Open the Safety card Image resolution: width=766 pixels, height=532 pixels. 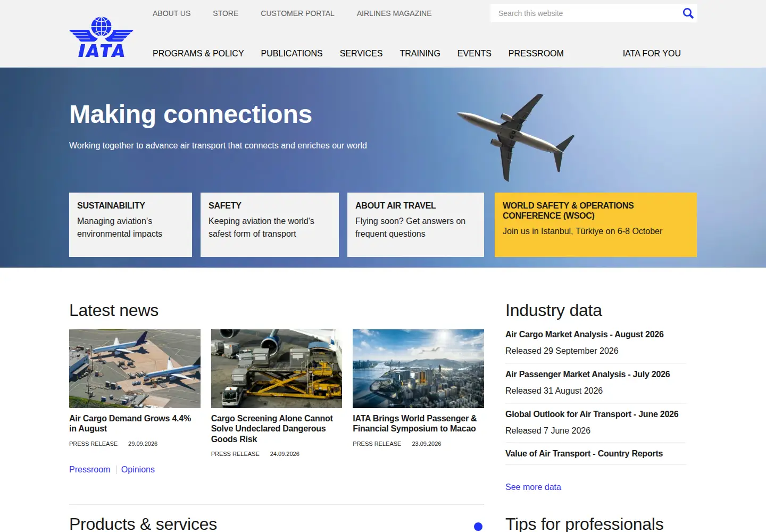270,225
